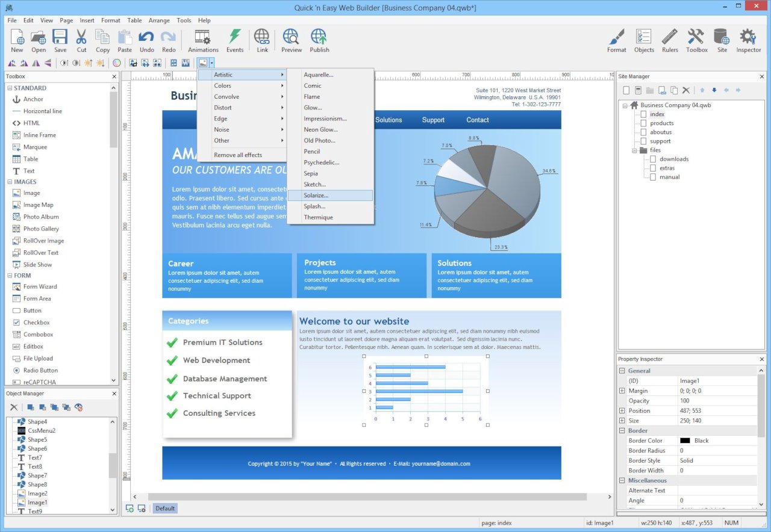Click the Default breakpoint tab button
Image resolution: width=771 pixels, height=532 pixels.
(x=165, y=509)
